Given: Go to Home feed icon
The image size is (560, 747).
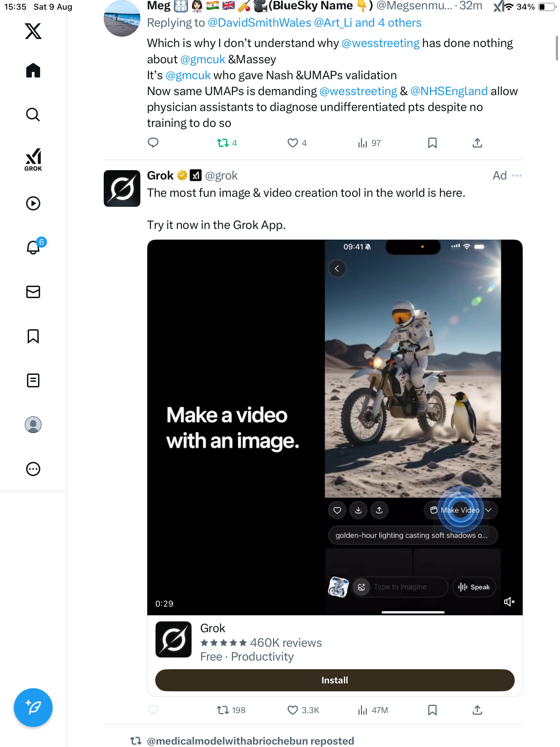Looking at the screenshot, I should [33, 71].
